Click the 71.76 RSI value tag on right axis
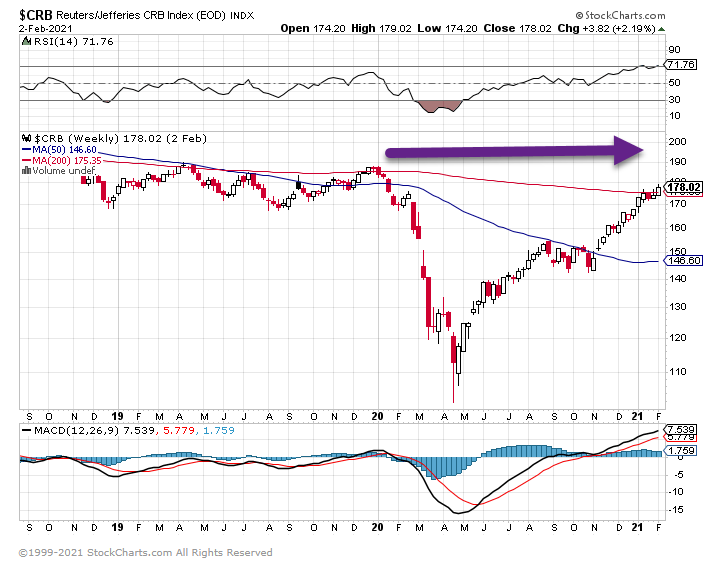The image size is (728, 562). (681, 65)
